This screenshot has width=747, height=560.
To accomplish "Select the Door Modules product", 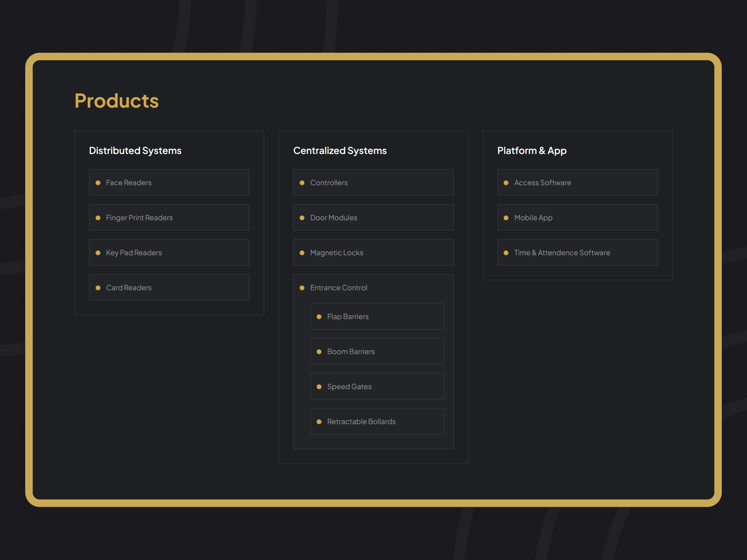I will [x=334, y=218].
